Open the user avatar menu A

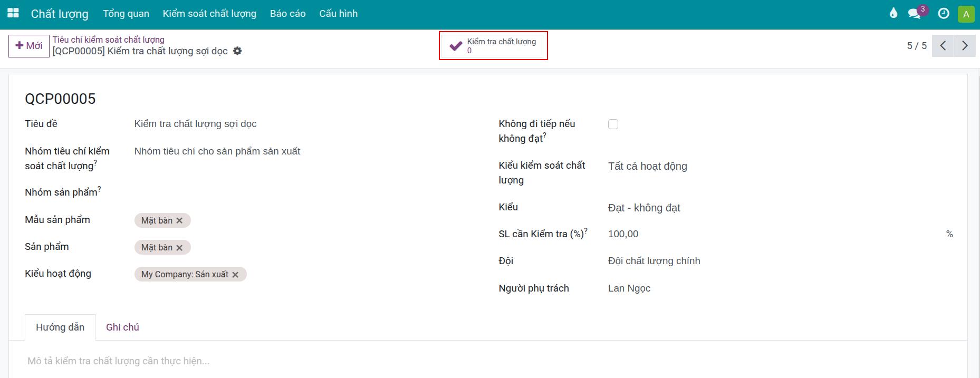pyautogui.click(x=966, y=14)
